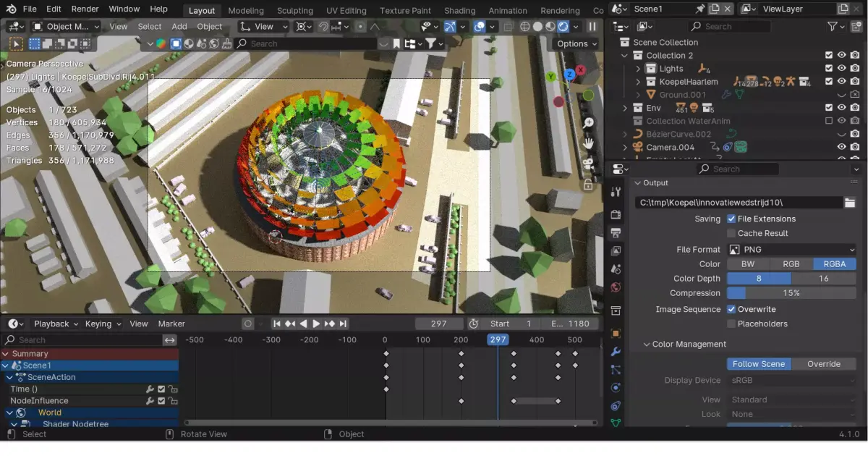The width and height of the screenshot is (868, 456).
Task: Open the Object Data properties tab
Action: [x=616, y=423]
